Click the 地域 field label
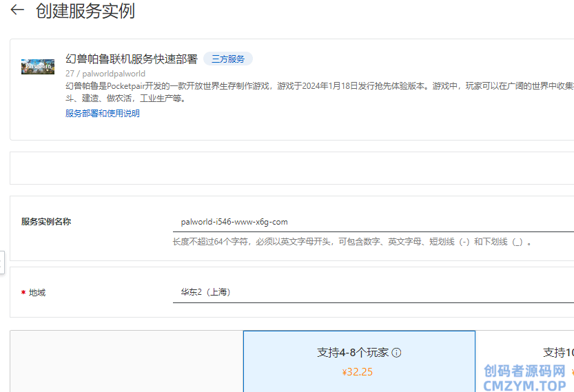Viewport: 574px width, 392px height. coord(37,293)
